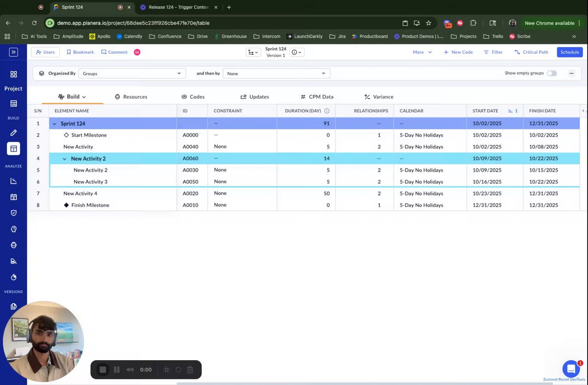Viewport: 588px width, 385px height.
Task: Stop the recording in playback bar
Action: click(103, 370)
